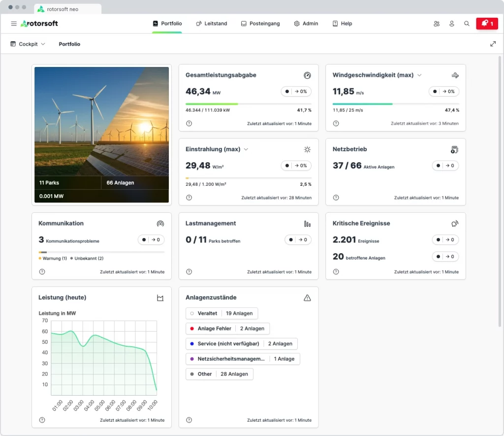This screenshot has width=504, height=436.
Task: Toggle the Kommunikation trend indicator pill
Action: tap(151, 240)
